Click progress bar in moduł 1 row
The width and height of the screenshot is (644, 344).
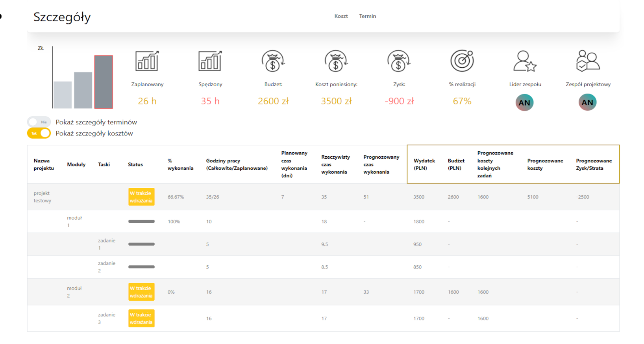pos(141,222)
